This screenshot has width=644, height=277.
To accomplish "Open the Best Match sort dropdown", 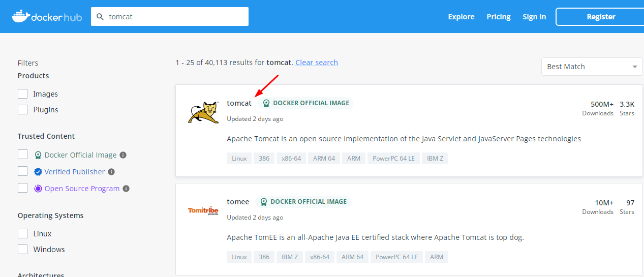I will [x=592, y=67].
